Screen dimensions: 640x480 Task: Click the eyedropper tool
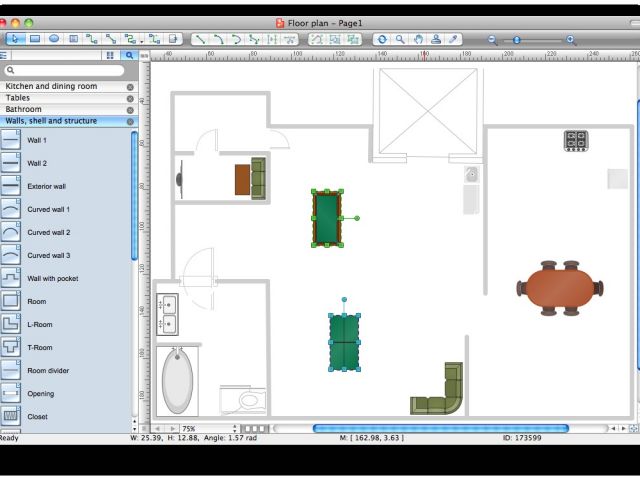pyautogui.click(x=453, y=39)
